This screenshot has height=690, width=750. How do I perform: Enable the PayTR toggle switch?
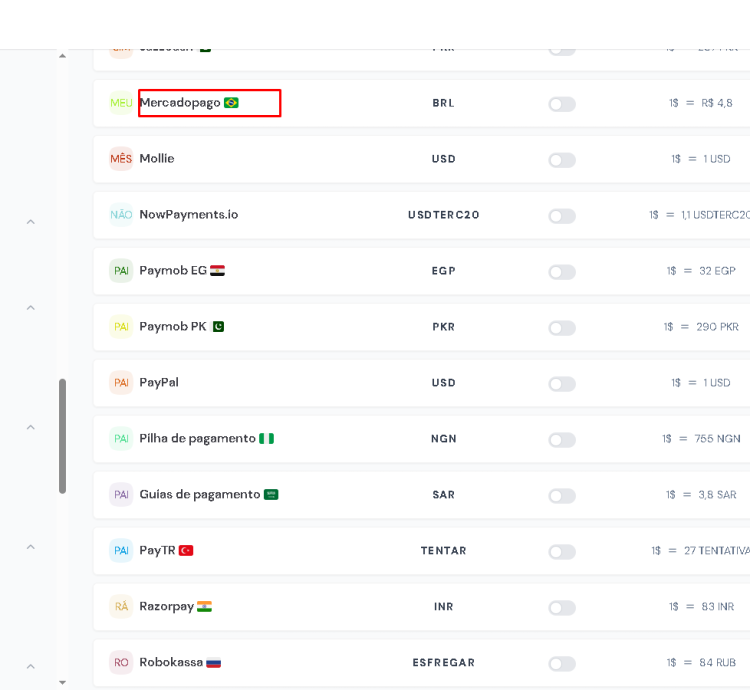point(562,551)
